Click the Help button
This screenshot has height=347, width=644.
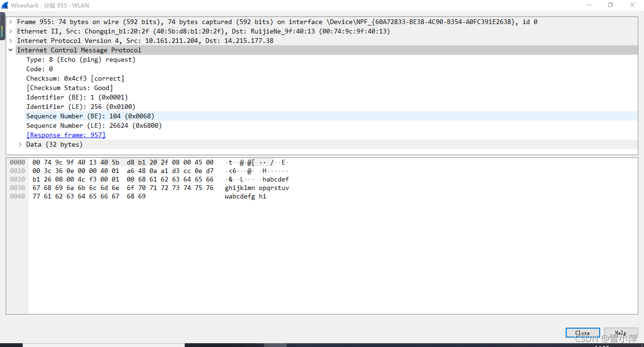click(x=621, y=333)
